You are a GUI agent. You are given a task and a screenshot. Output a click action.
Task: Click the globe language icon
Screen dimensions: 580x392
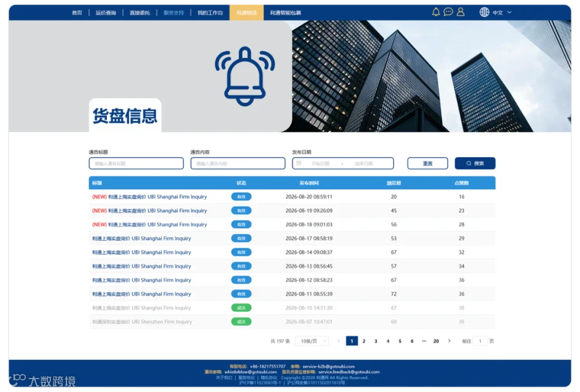tap(484, 12)
